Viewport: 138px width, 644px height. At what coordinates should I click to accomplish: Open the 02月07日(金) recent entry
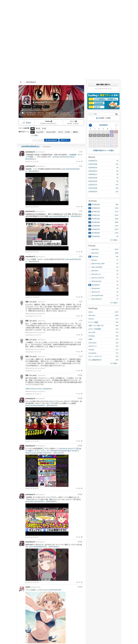coord(93,164)
